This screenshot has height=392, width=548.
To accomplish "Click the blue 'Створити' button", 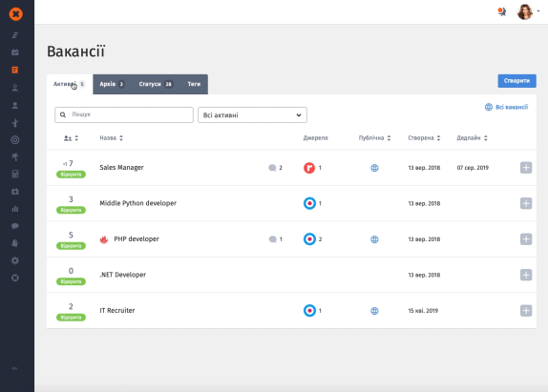I will 516,81.
